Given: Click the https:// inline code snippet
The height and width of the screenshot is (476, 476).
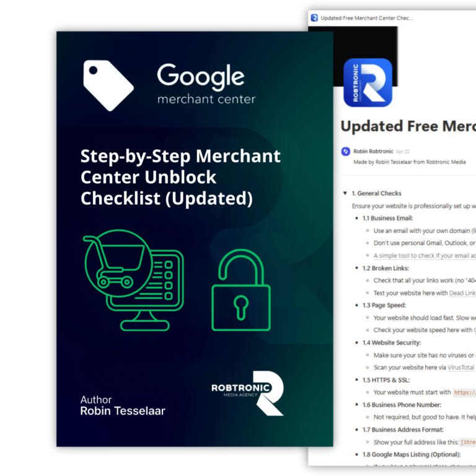Looking at the screenshot, I should pyautogui.click(x=464, y=392).
